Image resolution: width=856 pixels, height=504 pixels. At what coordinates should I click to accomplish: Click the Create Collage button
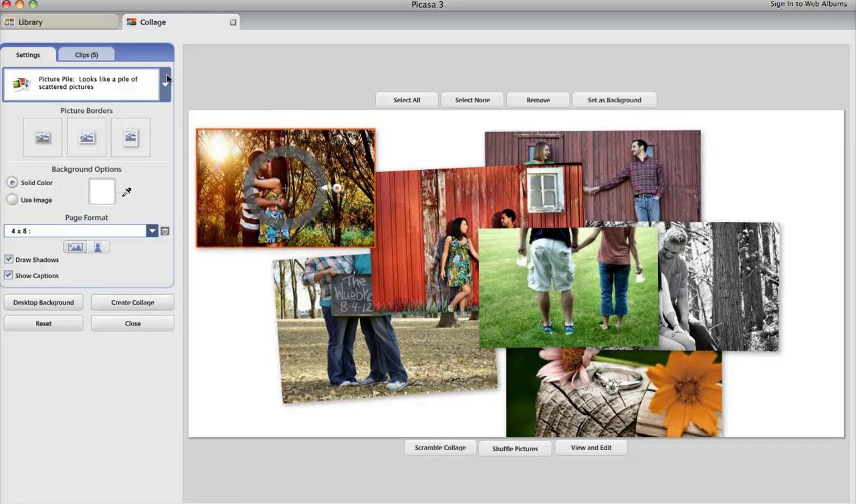point(133,302)
